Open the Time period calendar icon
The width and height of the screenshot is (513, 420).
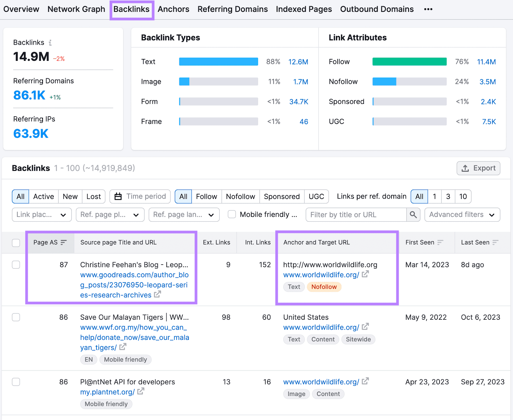[118, 196]
